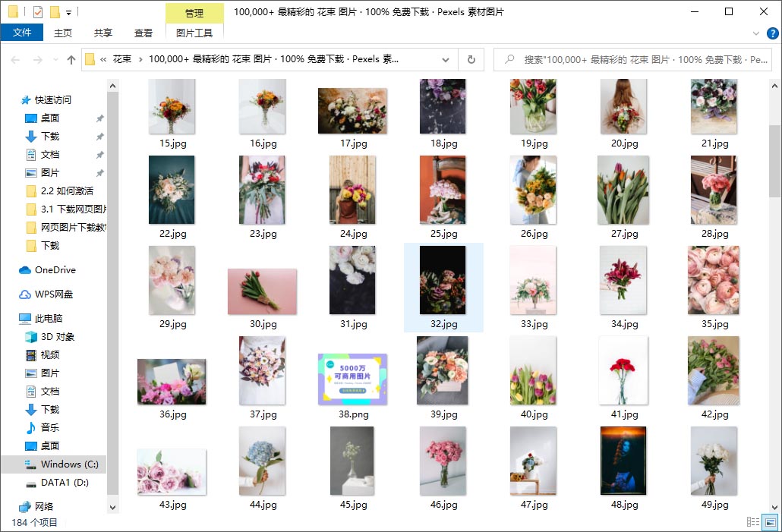This screenshot has height=532, width=782.
Task: Expand the ribbon using the chevron
Action: click(755, 33)
